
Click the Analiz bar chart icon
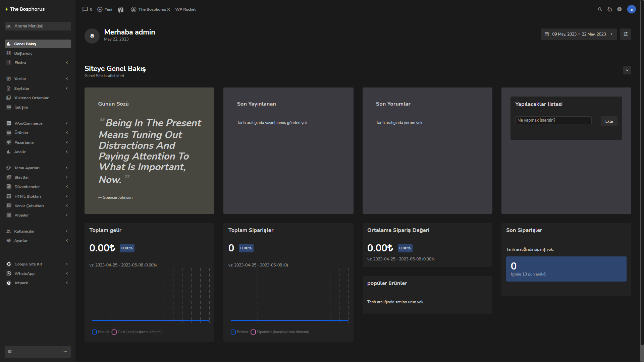[9, 152]
